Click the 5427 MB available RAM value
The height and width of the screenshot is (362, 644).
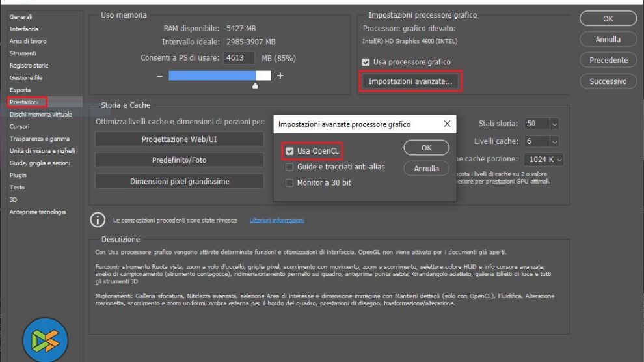tap(241, 29)
